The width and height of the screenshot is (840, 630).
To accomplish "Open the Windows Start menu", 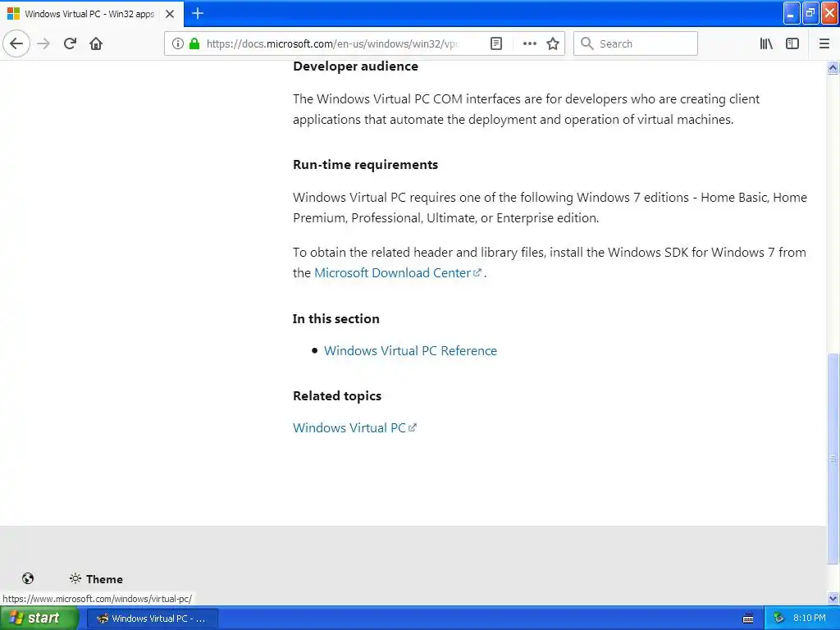I will coord(39,619).
